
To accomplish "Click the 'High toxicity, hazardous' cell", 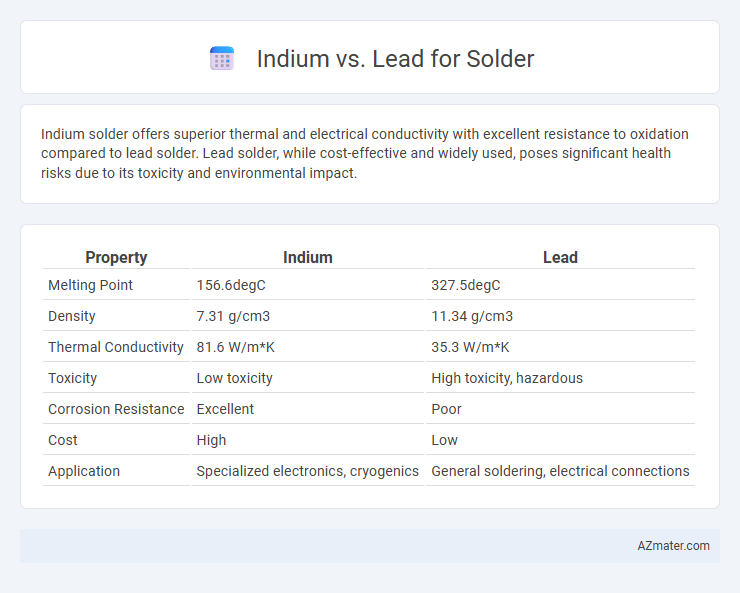I will [x=507, y=378].
